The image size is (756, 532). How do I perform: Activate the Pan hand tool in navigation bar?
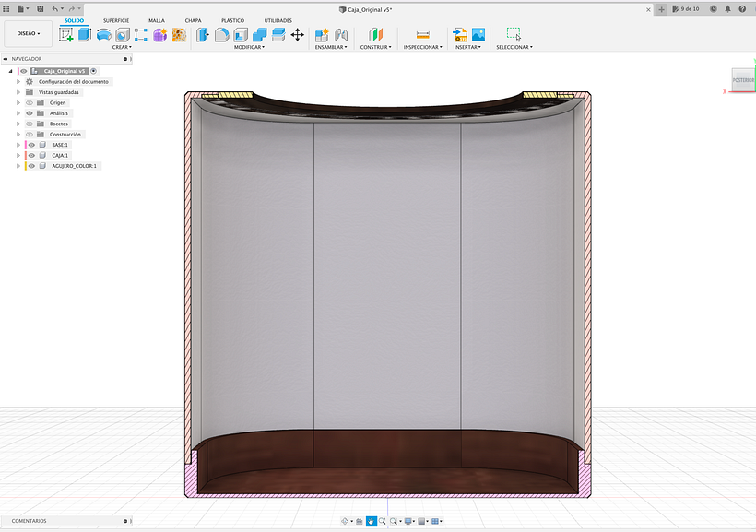(x=372, y=521)
